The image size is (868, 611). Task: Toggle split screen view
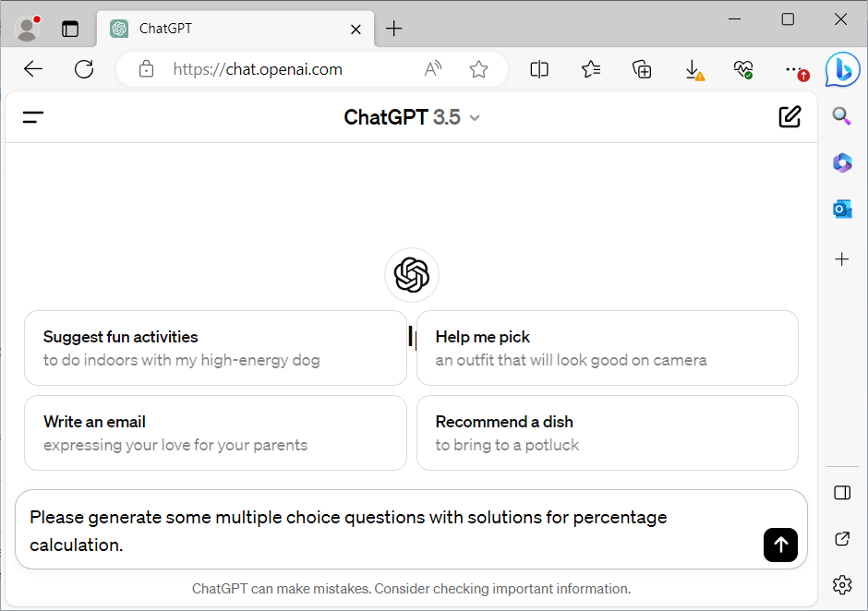pos(539,69)
